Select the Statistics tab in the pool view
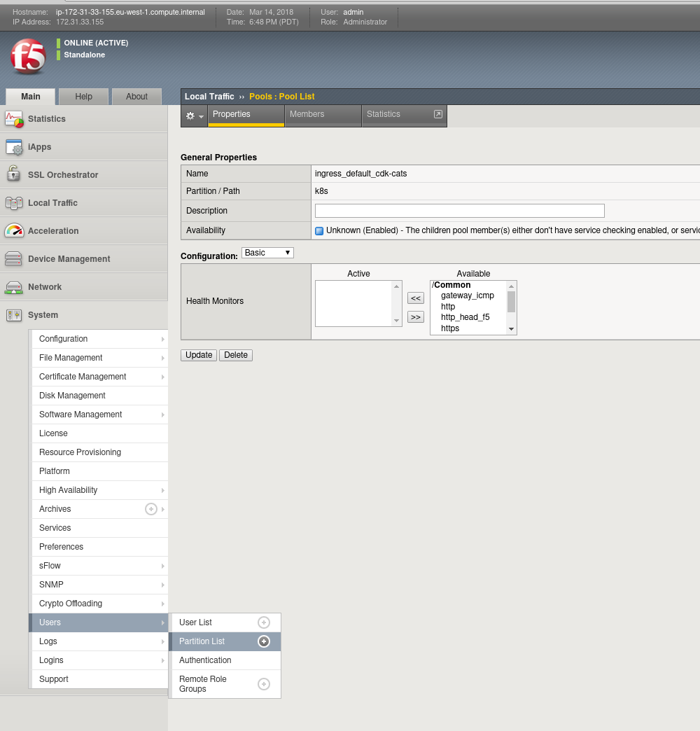Viewport: 700px width, 731px height. [404, 115]
